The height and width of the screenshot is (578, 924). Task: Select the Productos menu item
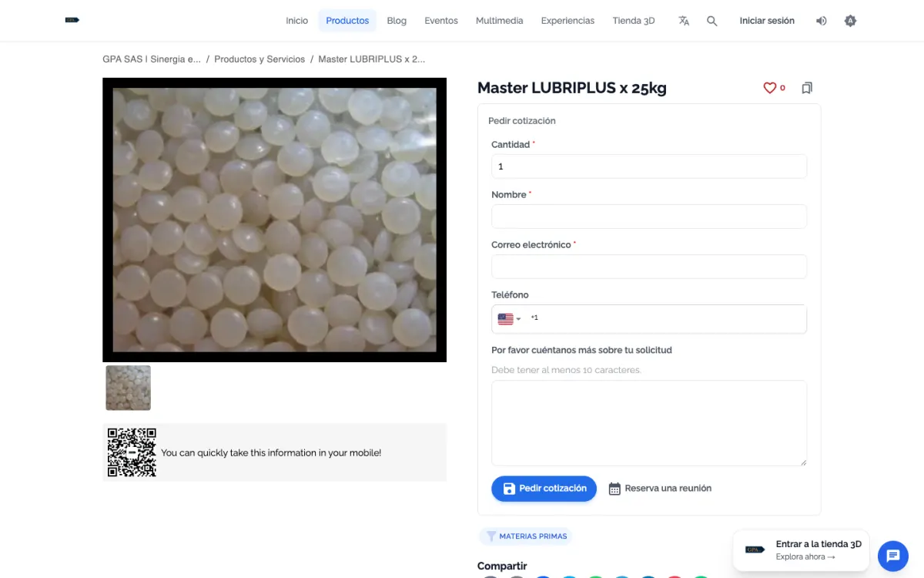347,21
